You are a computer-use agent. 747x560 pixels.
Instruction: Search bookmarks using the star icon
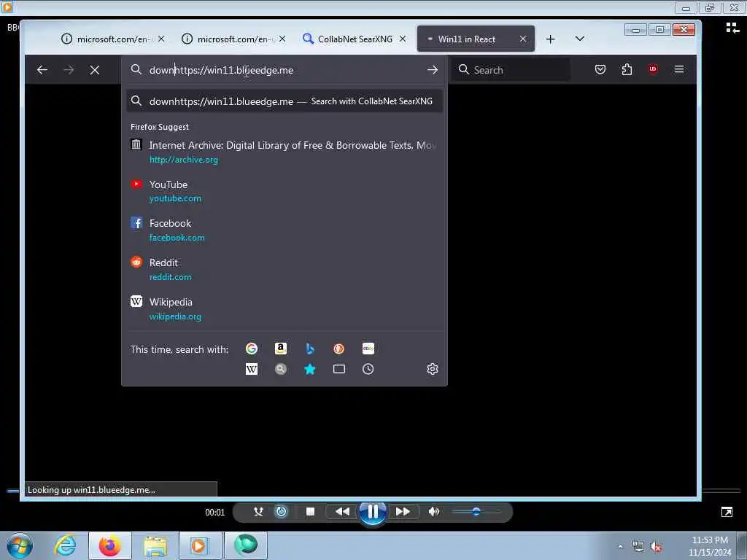[309, 369]
